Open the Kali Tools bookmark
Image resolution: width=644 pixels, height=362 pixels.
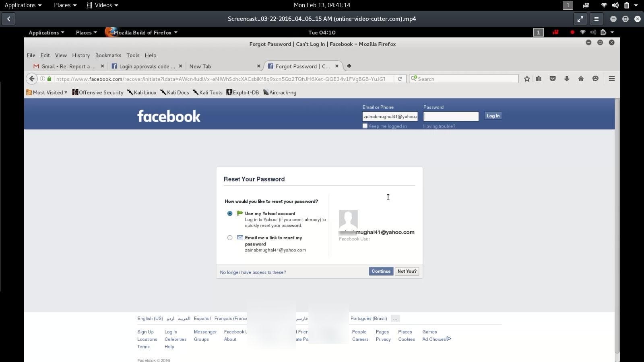tap(207, 93)
